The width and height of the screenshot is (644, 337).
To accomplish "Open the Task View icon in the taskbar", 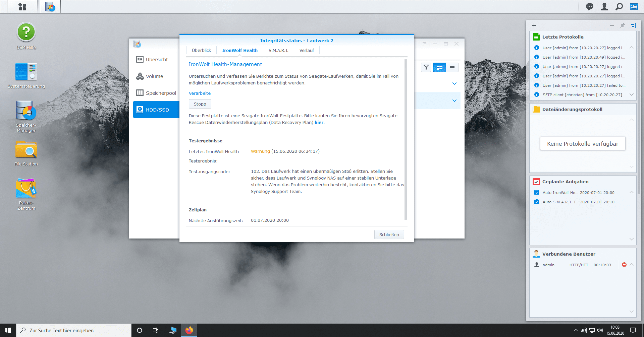I will (x=156, y=330).
